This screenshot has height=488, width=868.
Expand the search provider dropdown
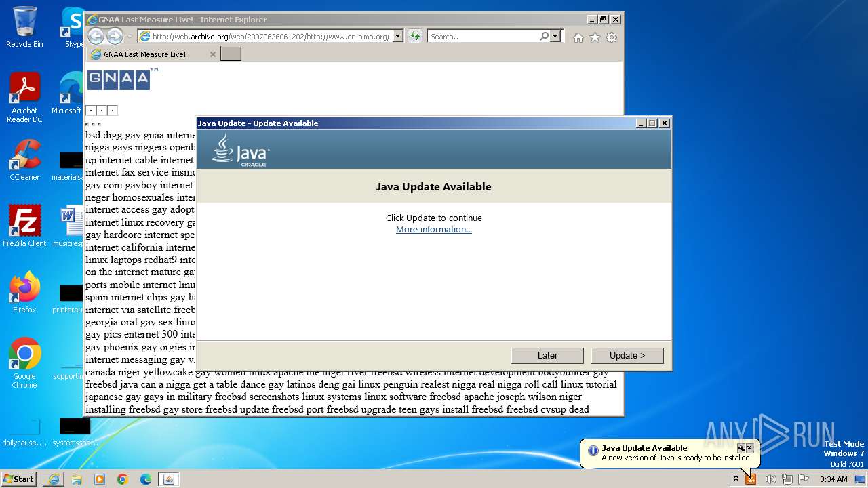555,37
